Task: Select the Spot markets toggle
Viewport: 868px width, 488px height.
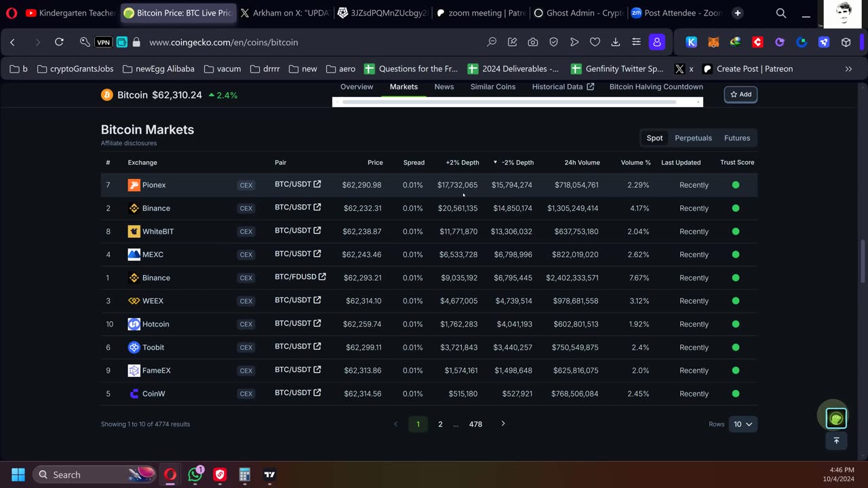Action: coord(654,138)
